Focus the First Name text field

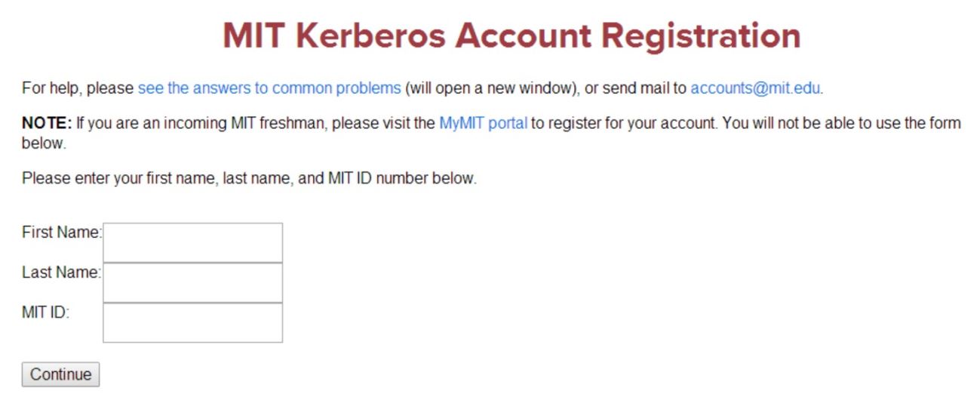192,242
